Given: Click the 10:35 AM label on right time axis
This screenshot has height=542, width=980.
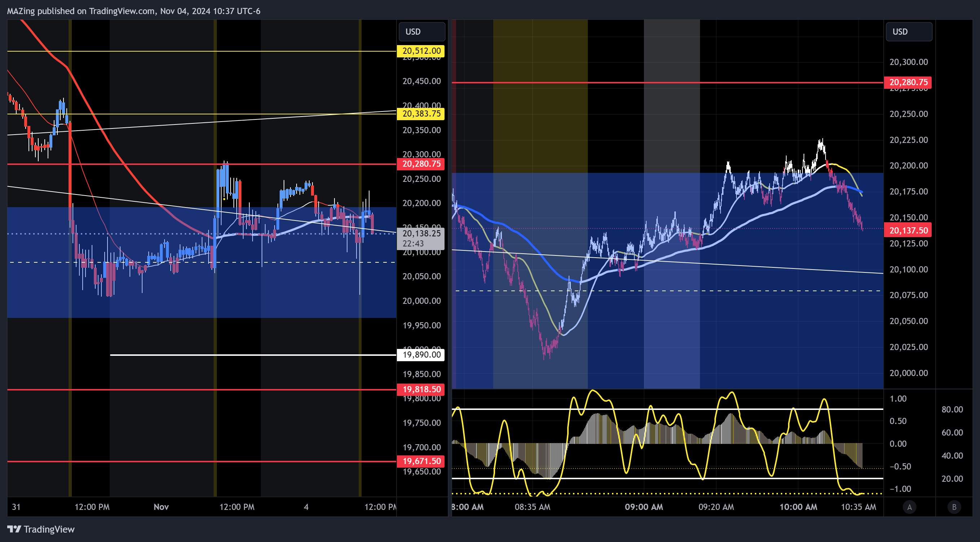Looking at the screenshot, I should click(858, 507).
